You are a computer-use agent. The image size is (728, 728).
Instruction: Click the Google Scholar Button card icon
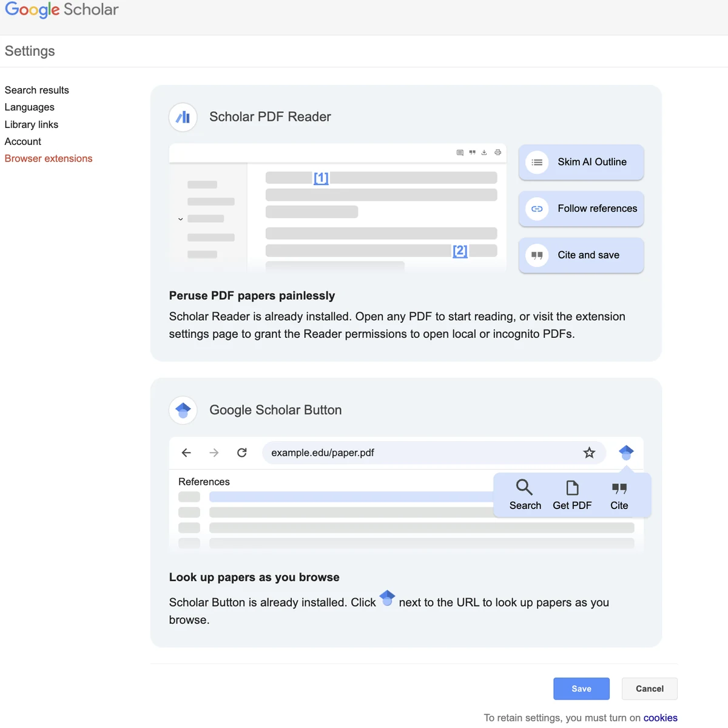[x=183, y=410]
